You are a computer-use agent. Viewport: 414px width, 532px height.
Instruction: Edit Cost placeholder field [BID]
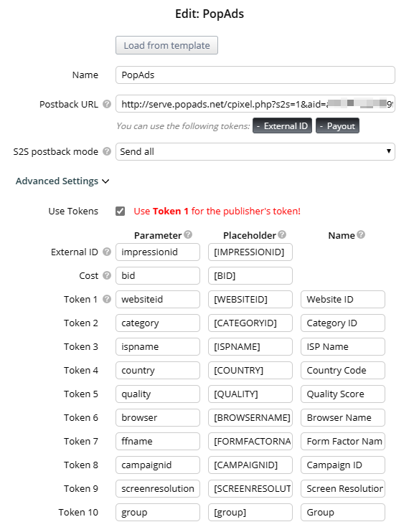(250, 275)
